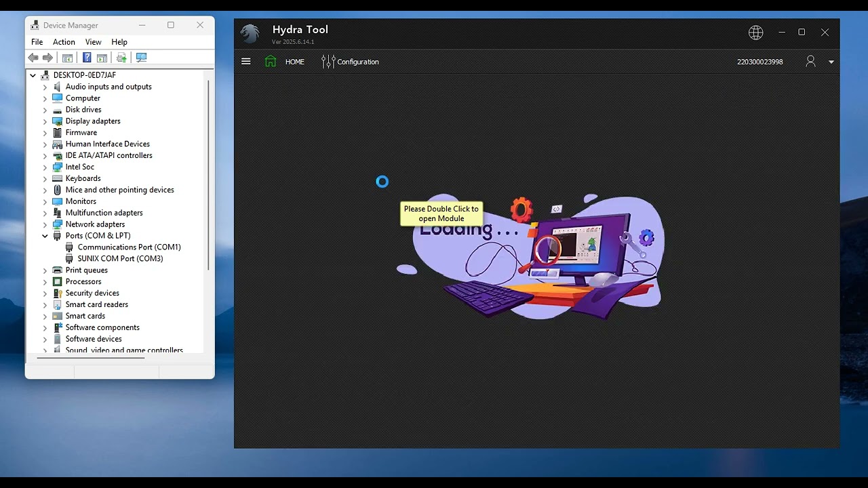Click the Device Manager horizontal scrollbar
868x488 pixels.
[x=90, y=357]
